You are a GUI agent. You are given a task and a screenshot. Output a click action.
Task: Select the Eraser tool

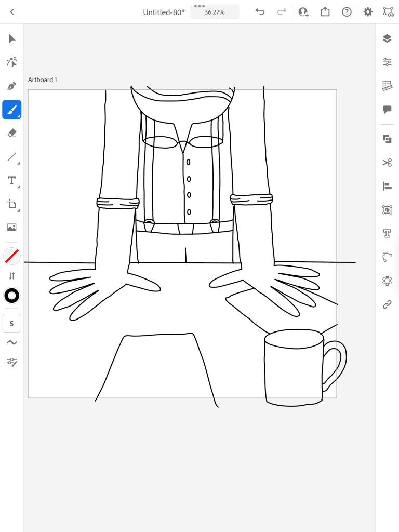tap(12, 133)
